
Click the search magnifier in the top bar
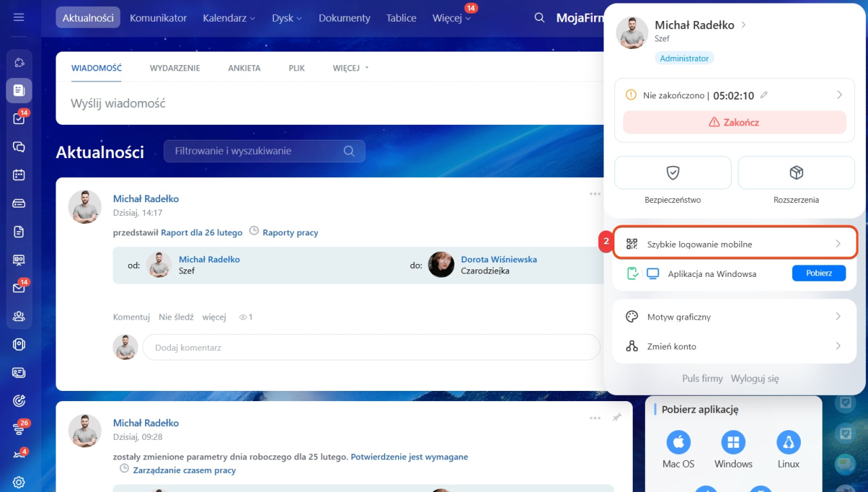tap(540, 18)
